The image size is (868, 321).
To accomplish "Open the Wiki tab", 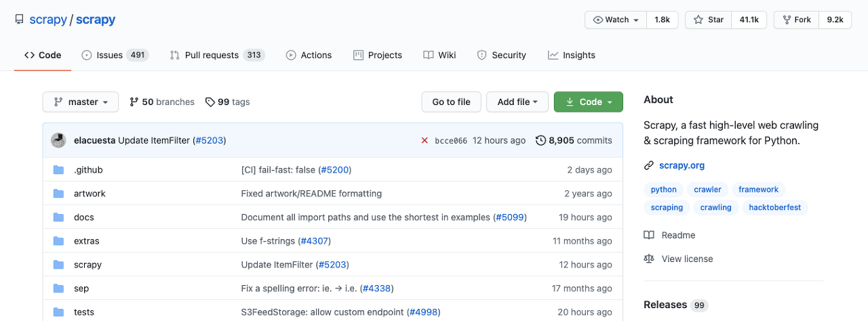I will [x=439, y=55].
